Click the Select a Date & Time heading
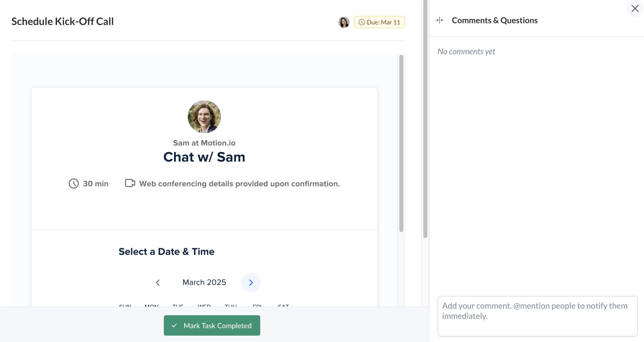Screen dimensions: 644x342 [x=166, y=252]
